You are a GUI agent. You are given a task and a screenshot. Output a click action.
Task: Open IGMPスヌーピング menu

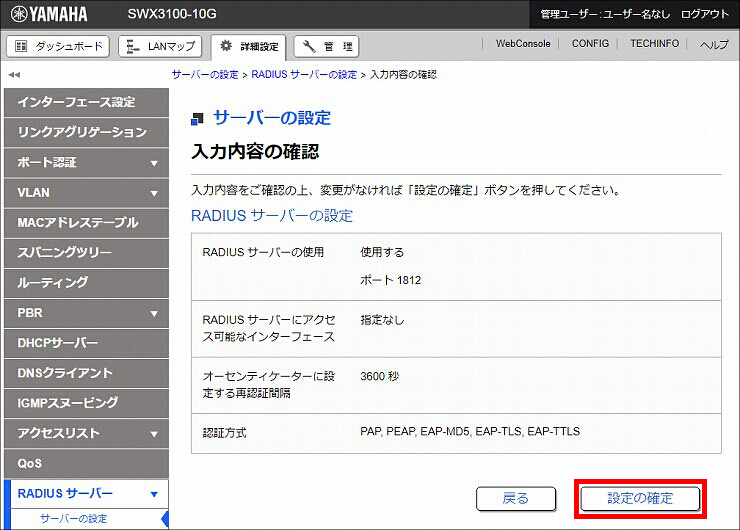pos(86,403)
